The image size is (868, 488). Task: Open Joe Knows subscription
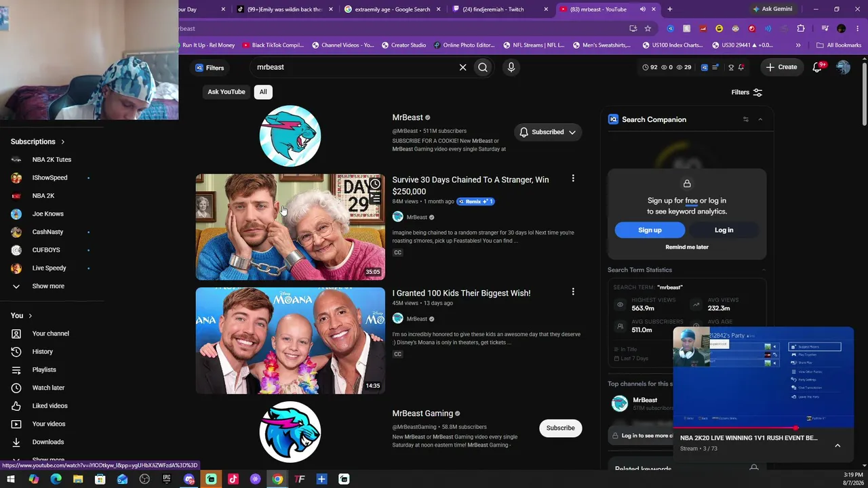[x=52, y=214]
